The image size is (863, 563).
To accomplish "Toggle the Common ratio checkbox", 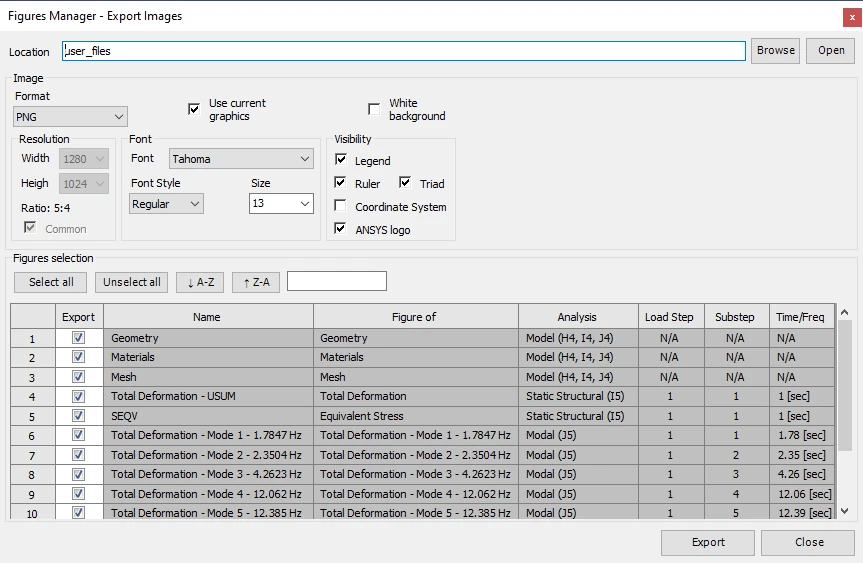I will click(x=30, y=227).
